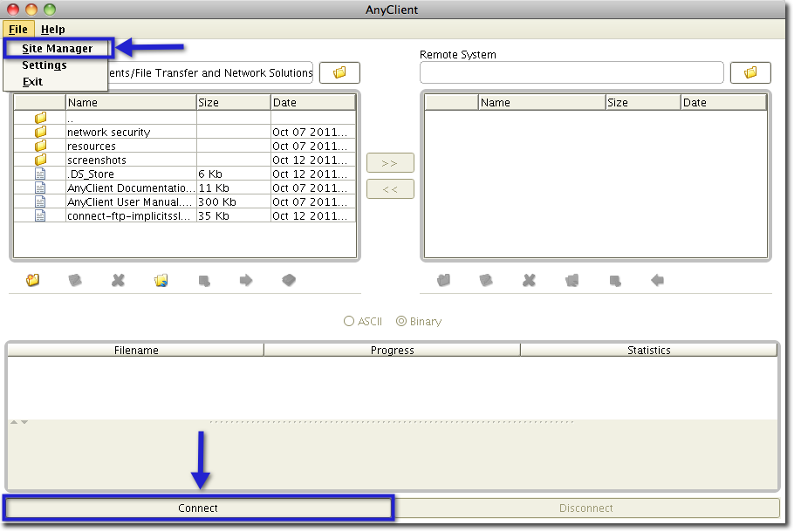Select 'AnyClient Documentatio...' file row
Viewport: 794px width, 532px height.
click(x=185, y=188)
